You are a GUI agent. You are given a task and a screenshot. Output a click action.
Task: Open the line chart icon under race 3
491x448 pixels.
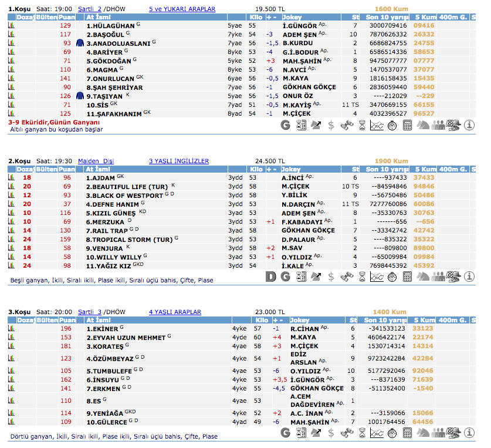pos(377,433)
